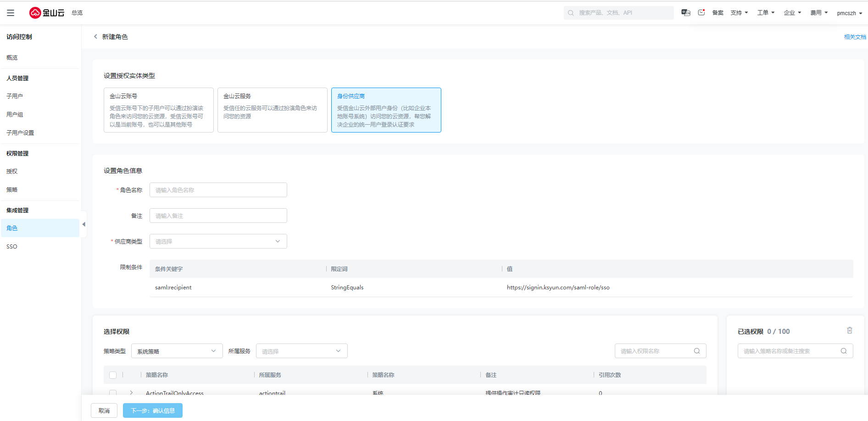Image resolution: width=868 pixels, height=421 pixels.
Task: Select the 金山云服务 entity type card
Action: (272, 110)
